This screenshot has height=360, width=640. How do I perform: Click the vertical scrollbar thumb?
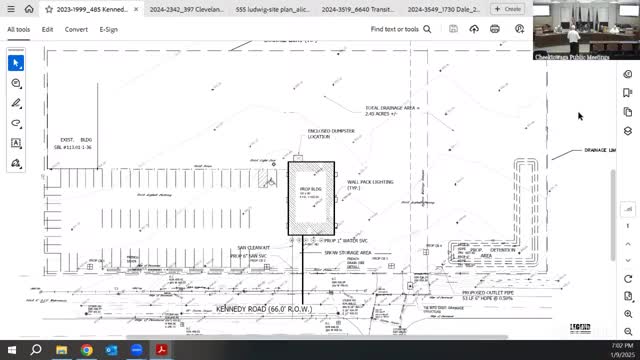(613, 215)
